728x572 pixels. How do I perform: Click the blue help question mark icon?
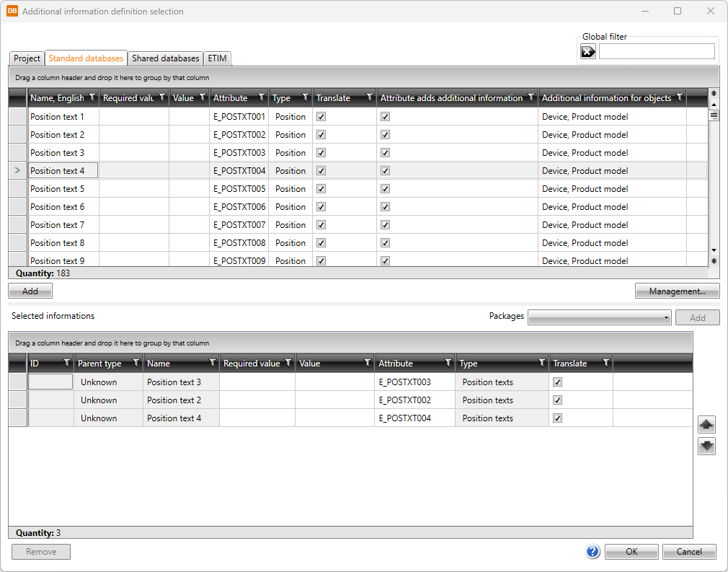[x=592, y=552]
